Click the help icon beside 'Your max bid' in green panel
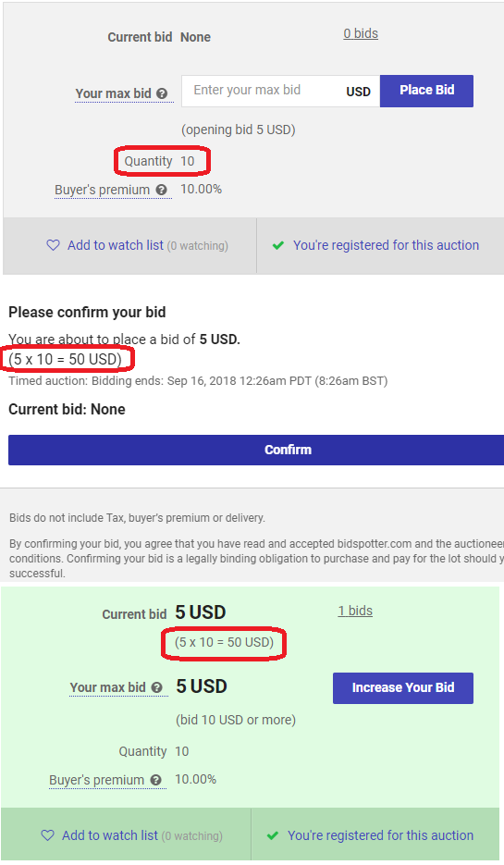The width and height of the screenshot is (504, 865). [156, 687]
